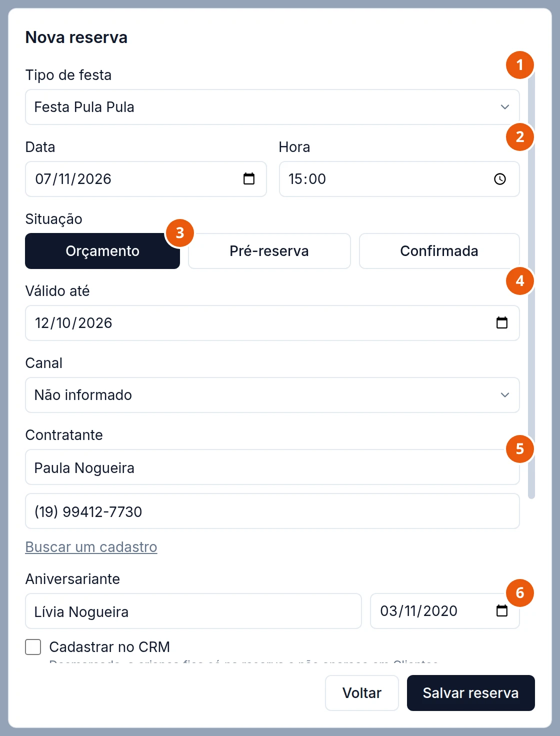
Task: Click the Nova reserva heading
Action: point(76,37)
